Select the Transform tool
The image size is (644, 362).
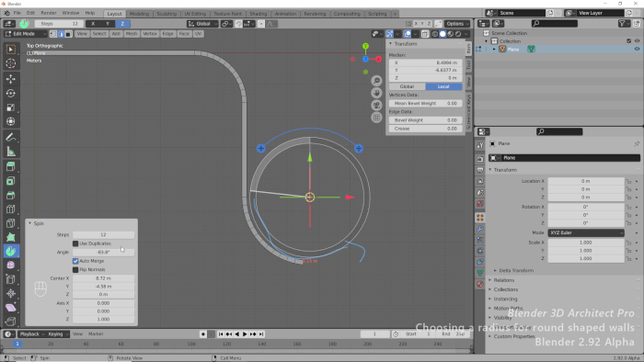(11, 122)
